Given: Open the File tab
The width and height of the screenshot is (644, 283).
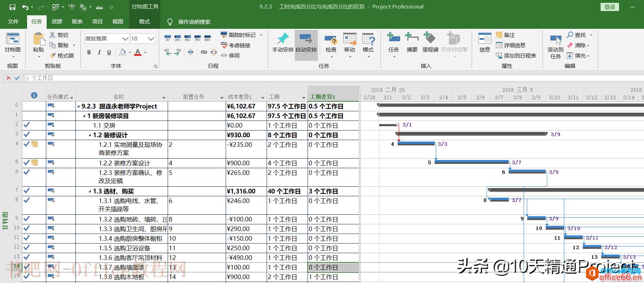Looking at the screenshot, I should click(13, 22).
